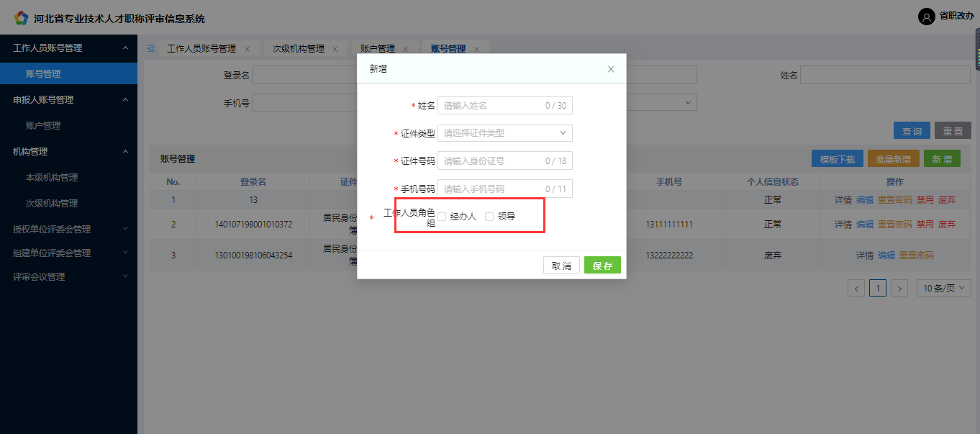980x434 pixels.
Task: Check the 领导 role checkbox
Action: pyautogui.click(x=488, y=215)
